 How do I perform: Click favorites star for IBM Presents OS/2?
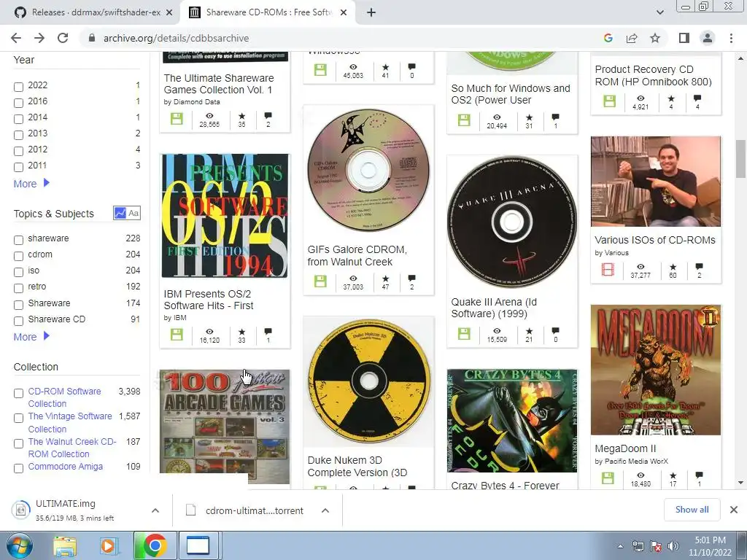pyautogui.click(x=241, y=332)
